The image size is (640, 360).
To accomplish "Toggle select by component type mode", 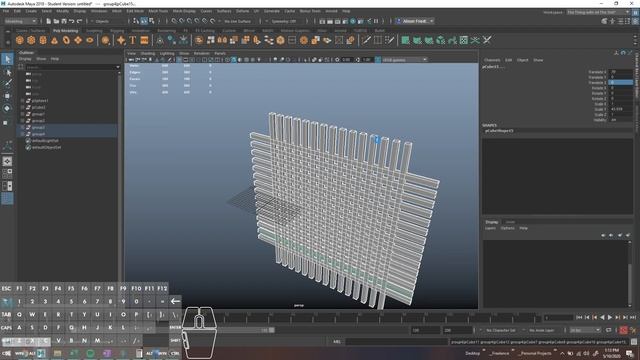I will 152,21.
